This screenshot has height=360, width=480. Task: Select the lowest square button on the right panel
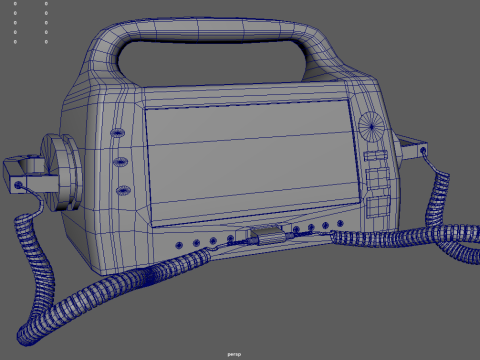pos(378,207)
